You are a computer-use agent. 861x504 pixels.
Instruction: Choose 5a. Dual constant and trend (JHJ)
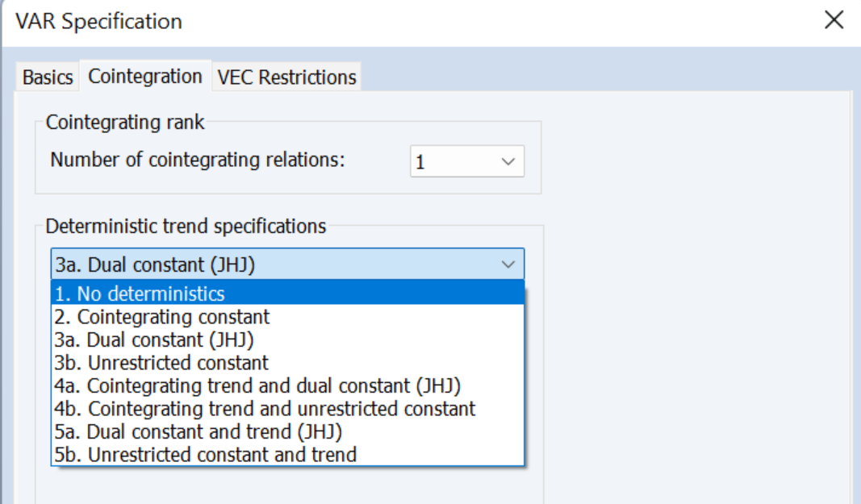pyautogui.click(x=287, y=432)
